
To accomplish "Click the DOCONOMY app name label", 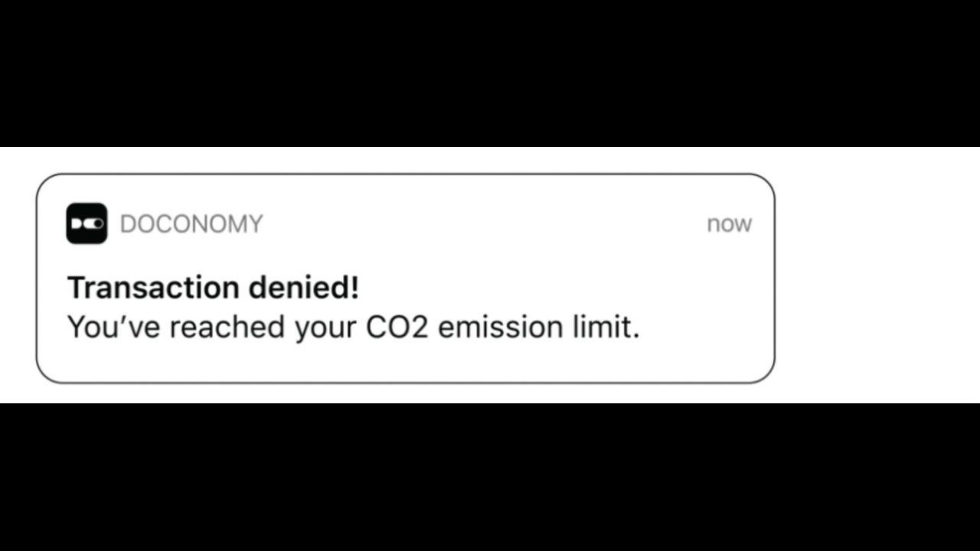I will click(191, 223).
